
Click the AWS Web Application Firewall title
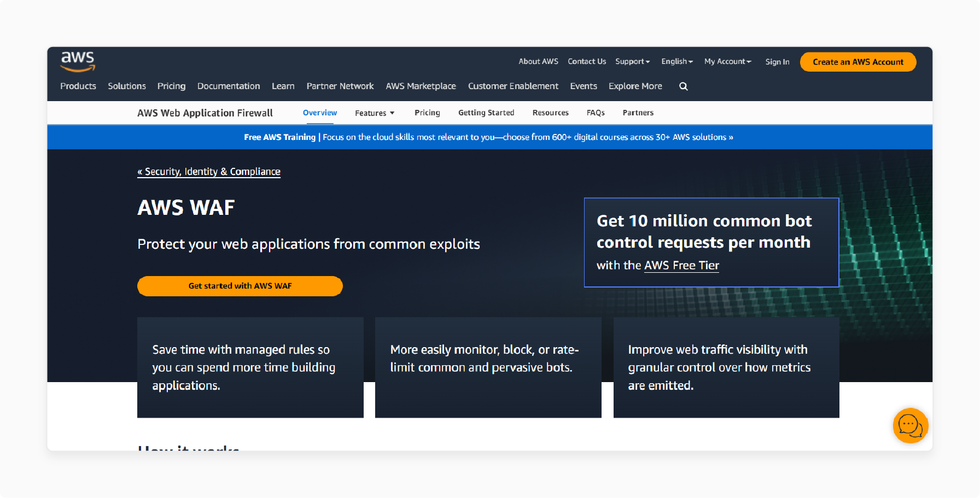coord(205,113)
